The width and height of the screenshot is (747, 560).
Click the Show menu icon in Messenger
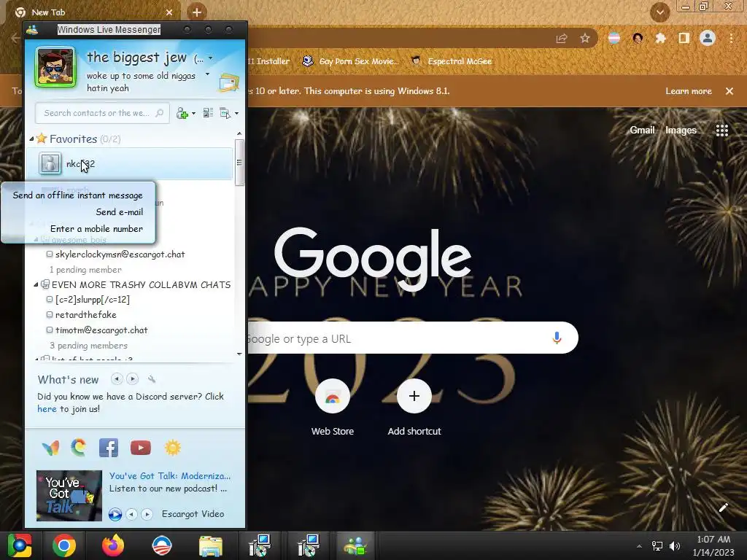225,113
